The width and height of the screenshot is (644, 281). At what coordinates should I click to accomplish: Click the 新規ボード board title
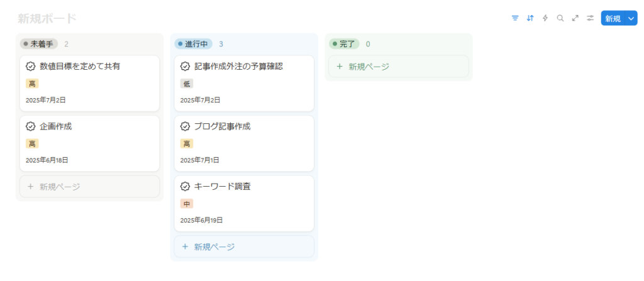click(47, 19)
